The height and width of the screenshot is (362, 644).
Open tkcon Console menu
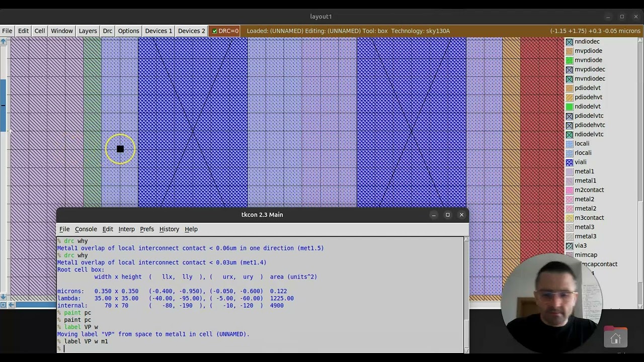tap(86, 229)
